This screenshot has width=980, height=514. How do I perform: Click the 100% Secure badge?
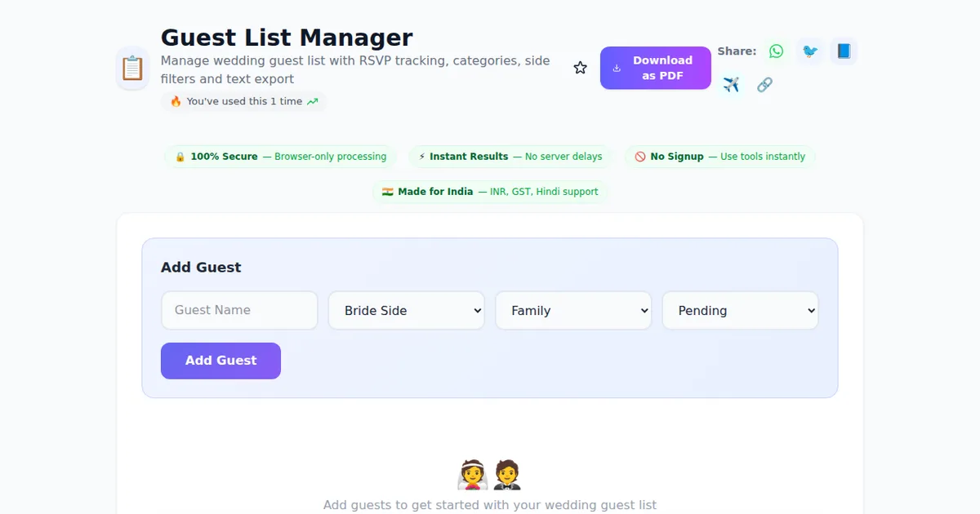(280, 157)
